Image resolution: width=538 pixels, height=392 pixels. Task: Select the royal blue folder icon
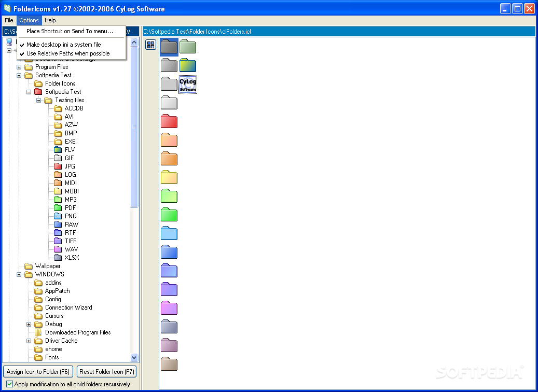pyautogui.click(x=169, y=252)
